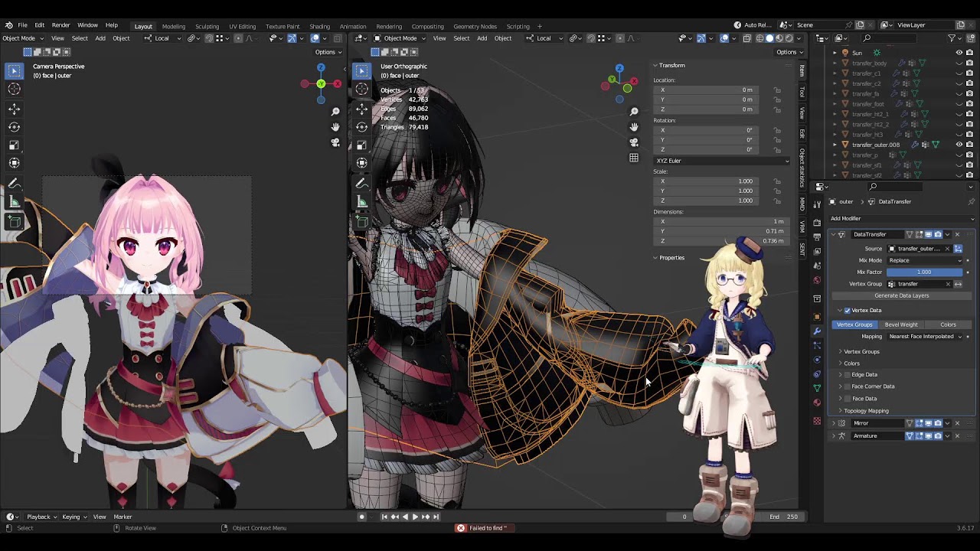Select the Annotate tool in right viewport
Screen dimensions: 980x551
(362, 184)
